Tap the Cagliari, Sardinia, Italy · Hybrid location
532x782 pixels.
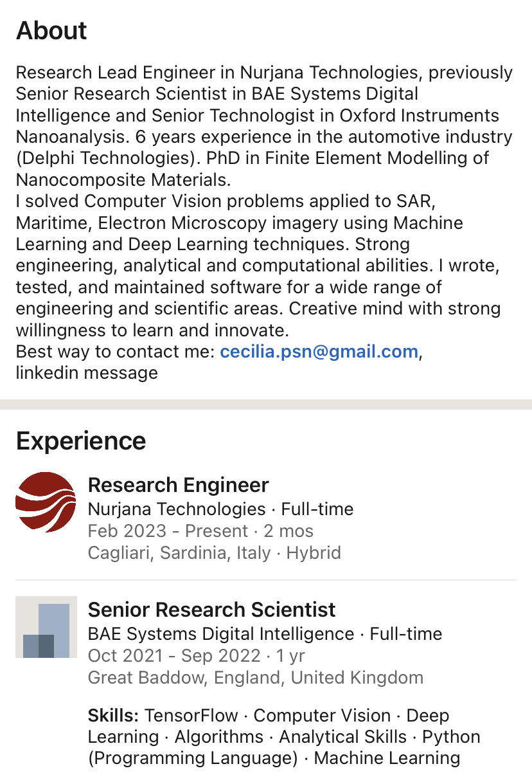[x=214, y=552]
